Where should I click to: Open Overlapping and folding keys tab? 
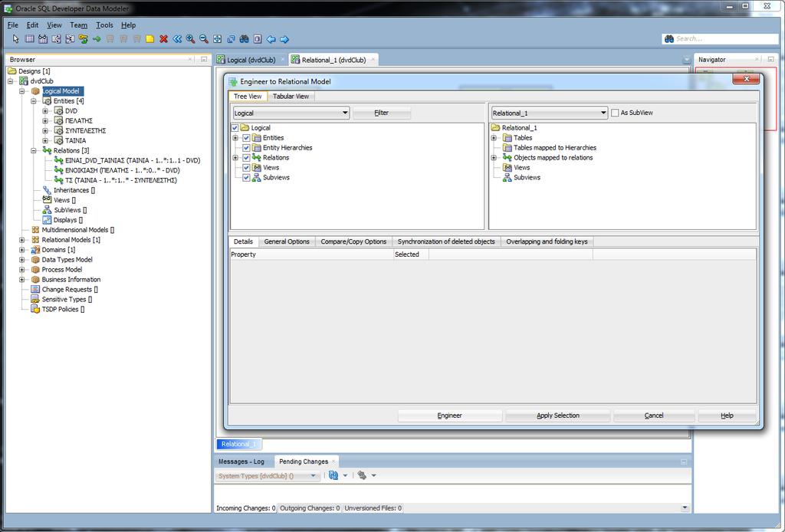[547, 241]
